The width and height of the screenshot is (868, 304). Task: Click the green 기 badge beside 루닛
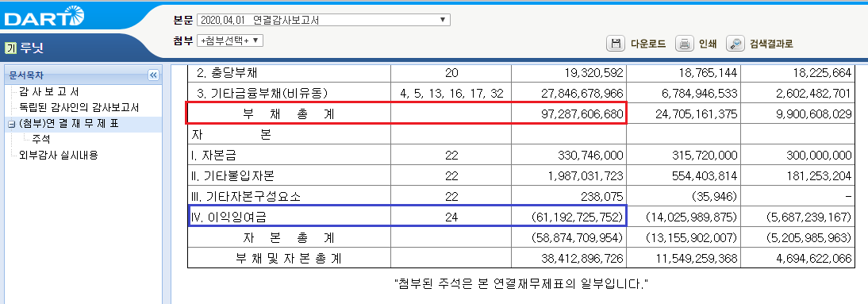click(x=10, y=48)
